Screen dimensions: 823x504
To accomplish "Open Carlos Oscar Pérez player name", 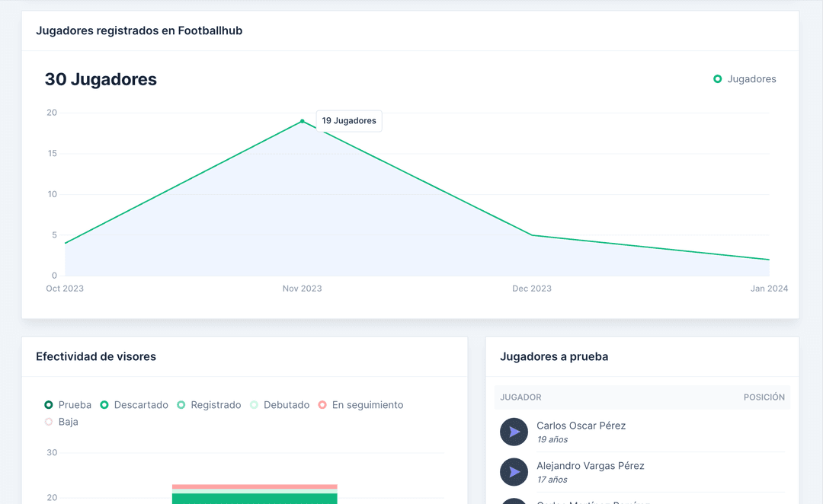I will coord(581,426).
